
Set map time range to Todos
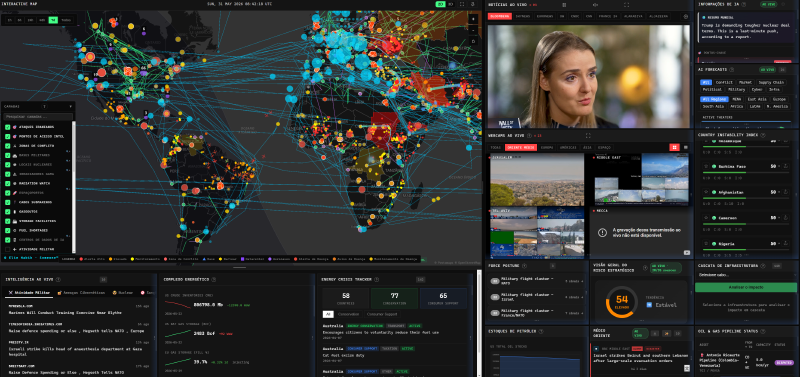66,20
